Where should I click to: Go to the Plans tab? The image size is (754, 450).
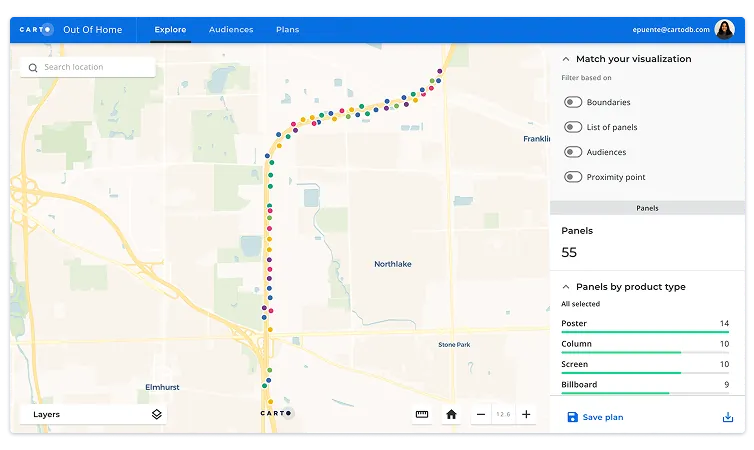pos(288,29)
